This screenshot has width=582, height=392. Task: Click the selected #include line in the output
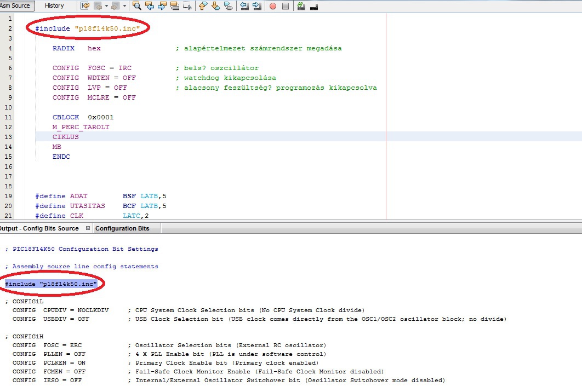pyautogui.click(x=51, y=284)
